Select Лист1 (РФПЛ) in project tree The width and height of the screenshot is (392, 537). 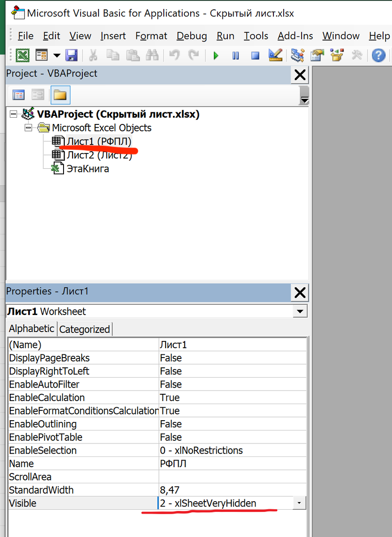99,141
